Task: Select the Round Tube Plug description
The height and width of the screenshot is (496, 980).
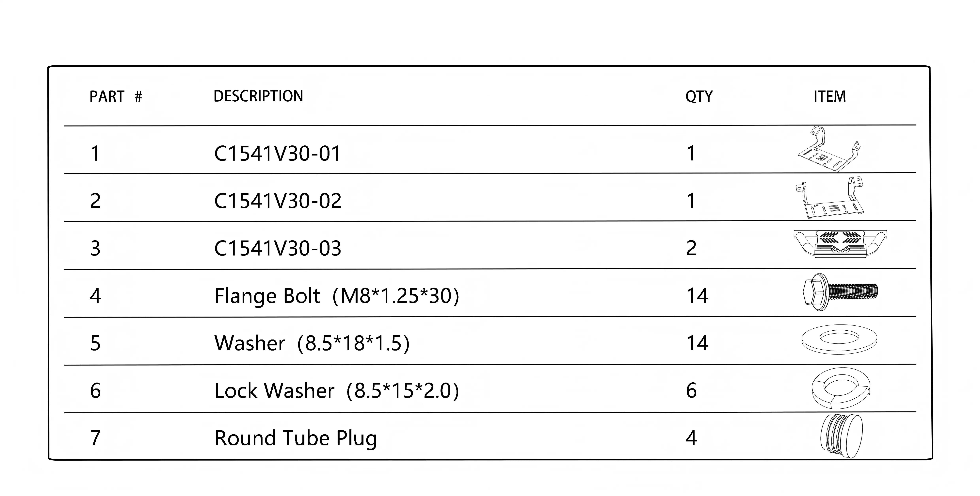Action: pos(296,438)
